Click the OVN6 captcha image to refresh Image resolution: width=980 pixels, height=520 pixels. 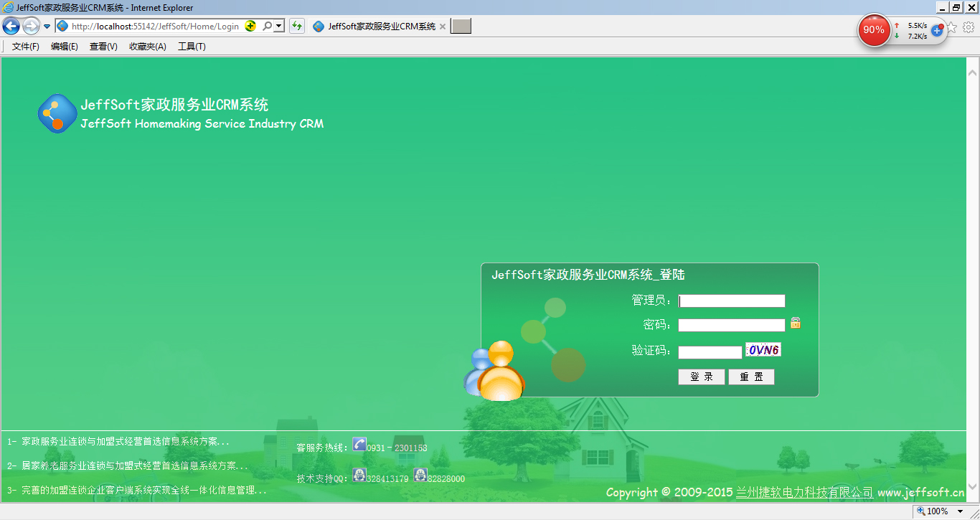coord(763,350)
